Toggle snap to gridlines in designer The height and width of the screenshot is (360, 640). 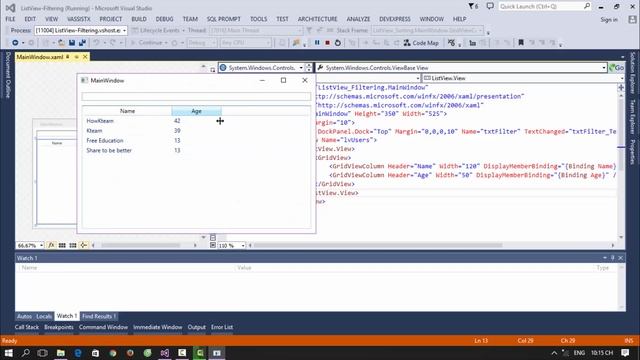pyautogui.click(x=73, y=245)
